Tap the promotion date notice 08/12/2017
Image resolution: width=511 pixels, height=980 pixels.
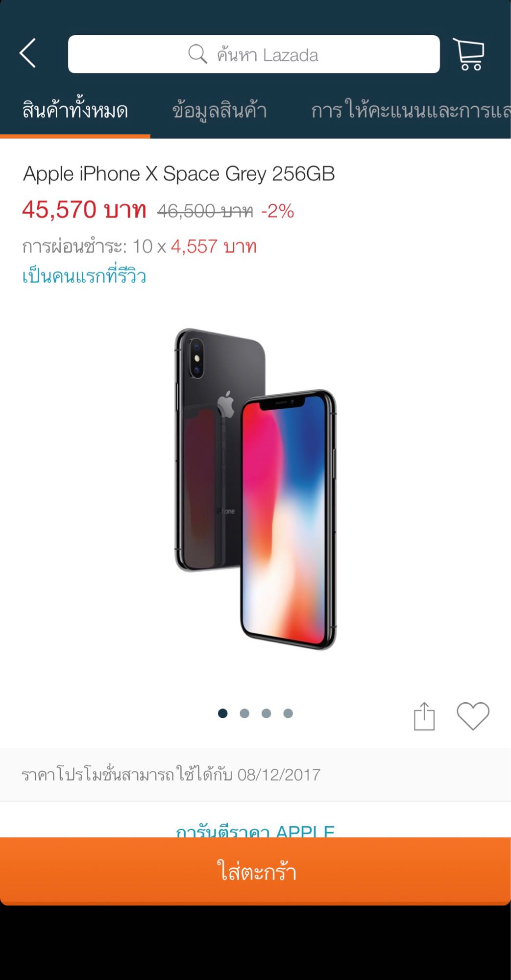point(171,775)
